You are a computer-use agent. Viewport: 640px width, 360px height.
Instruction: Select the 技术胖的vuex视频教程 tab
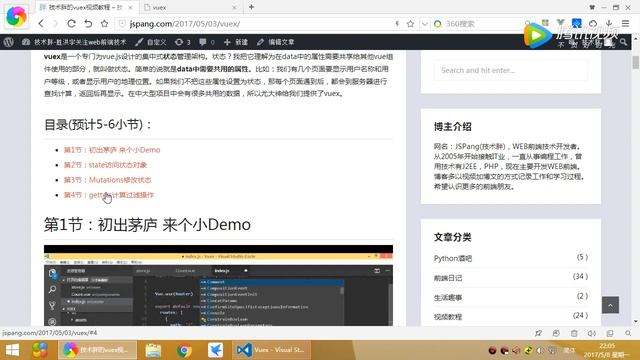pyautogui.click(x=86, y=7)
